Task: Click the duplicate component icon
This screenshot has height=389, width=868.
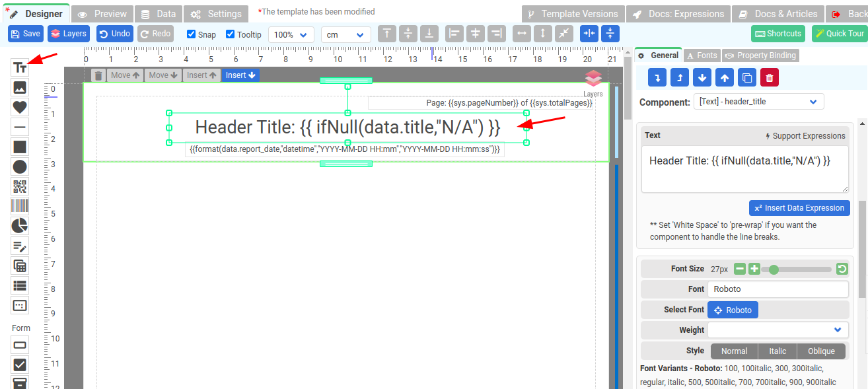Action: point(747,77)
